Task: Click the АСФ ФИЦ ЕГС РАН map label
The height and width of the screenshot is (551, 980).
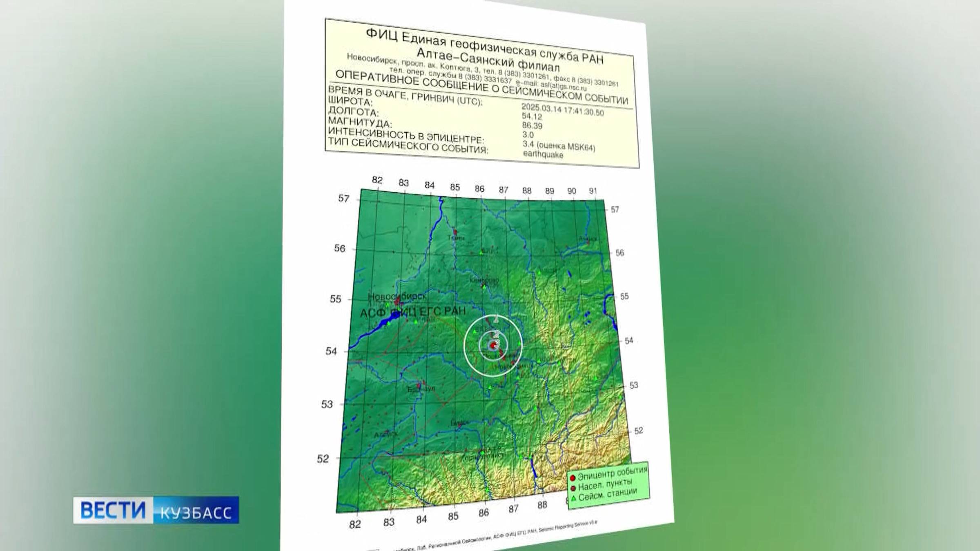Action: [x=413, y=312]
